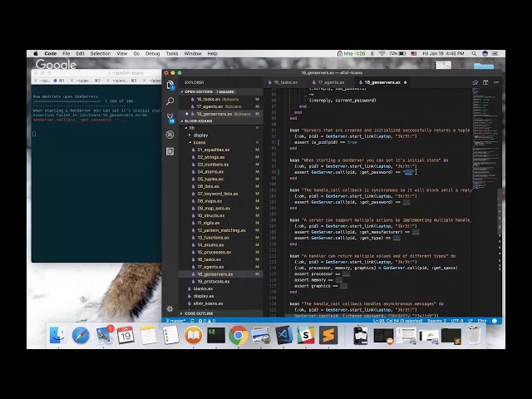
Task: Click the Apple menu icon
Action: 36,53
